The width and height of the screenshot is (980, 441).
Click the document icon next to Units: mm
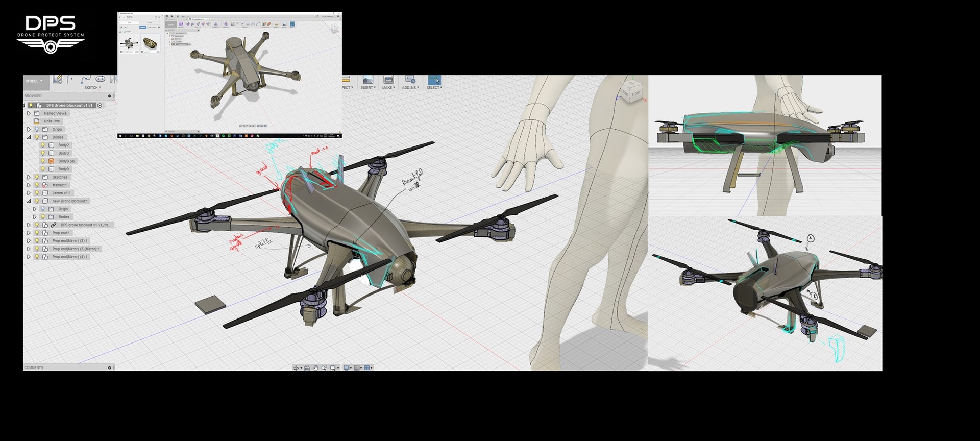point(37,121)
